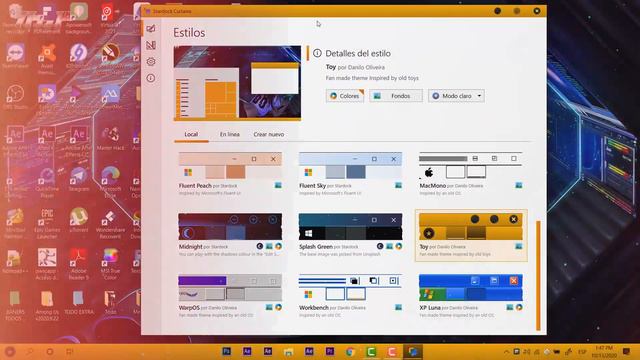Switch to the Local tab
Screen dimensions: 640x360
pos(191,134)
